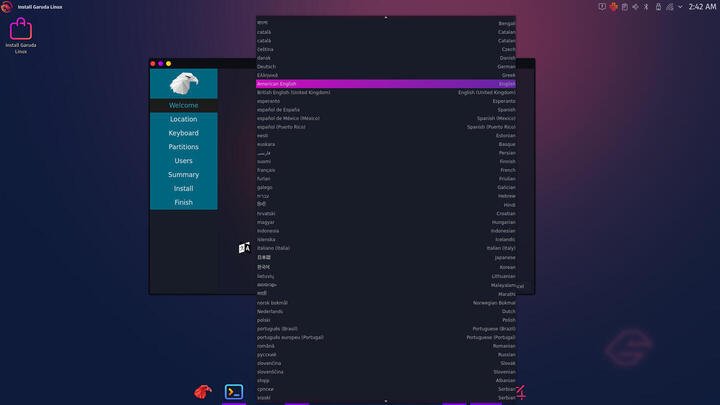Choose hrvatski (Croatian) language
This screenshot has width=720, height=405.
[386, 214]
